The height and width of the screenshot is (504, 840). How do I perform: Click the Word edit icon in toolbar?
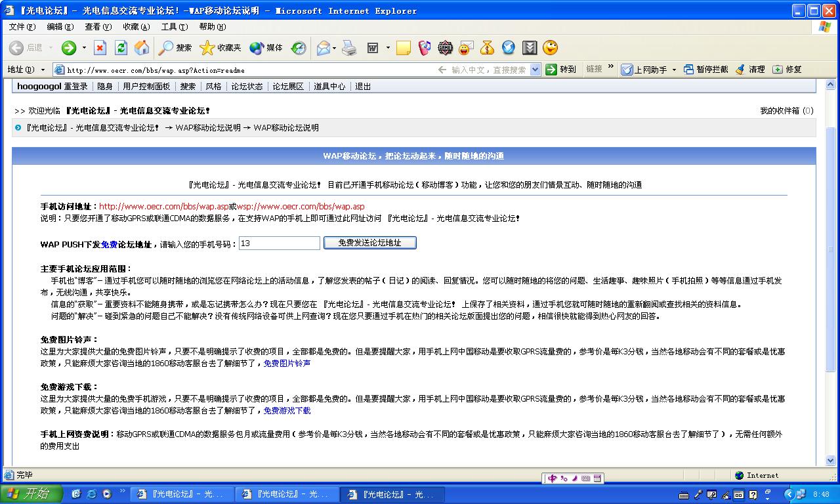tap(373, 48)
